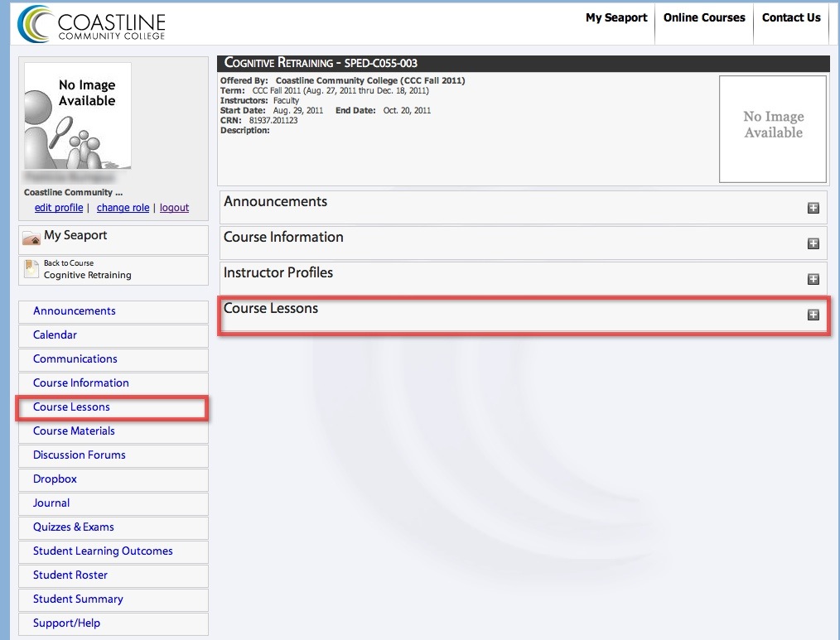Go back to the Cognitive Retraining course
This screenshot has width=840, height=640.
coord(113,271)
